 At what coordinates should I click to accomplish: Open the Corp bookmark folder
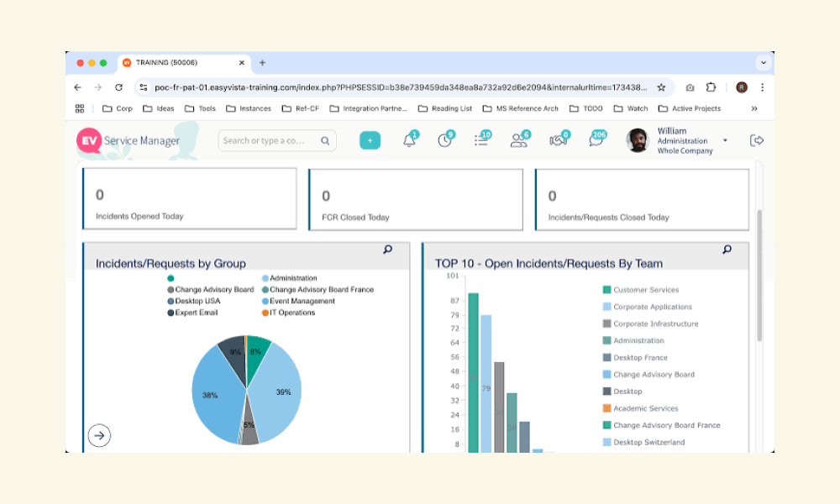pyautogui.click(x=118, y=108)
